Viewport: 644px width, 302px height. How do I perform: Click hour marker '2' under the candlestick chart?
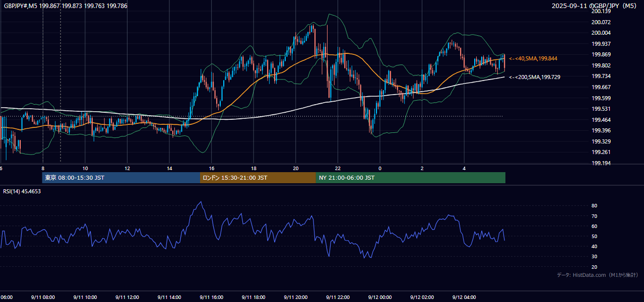(x=422, y=169)
